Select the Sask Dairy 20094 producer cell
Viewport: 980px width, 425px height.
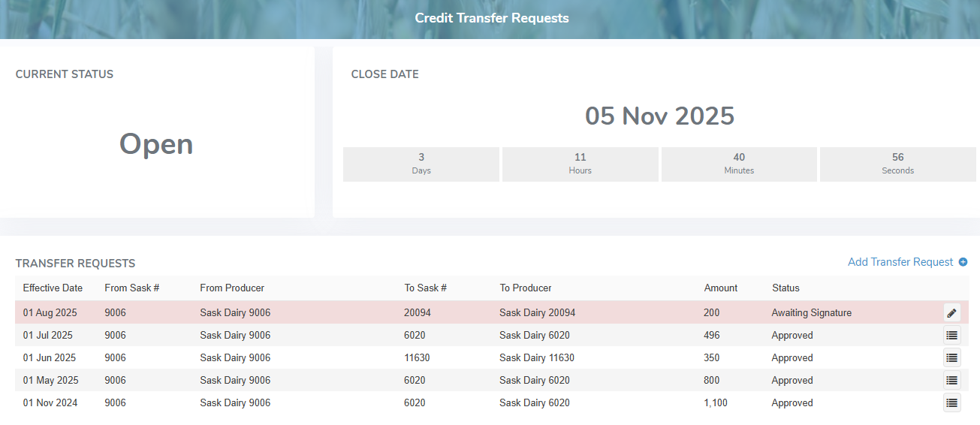[x=537, y=313]
